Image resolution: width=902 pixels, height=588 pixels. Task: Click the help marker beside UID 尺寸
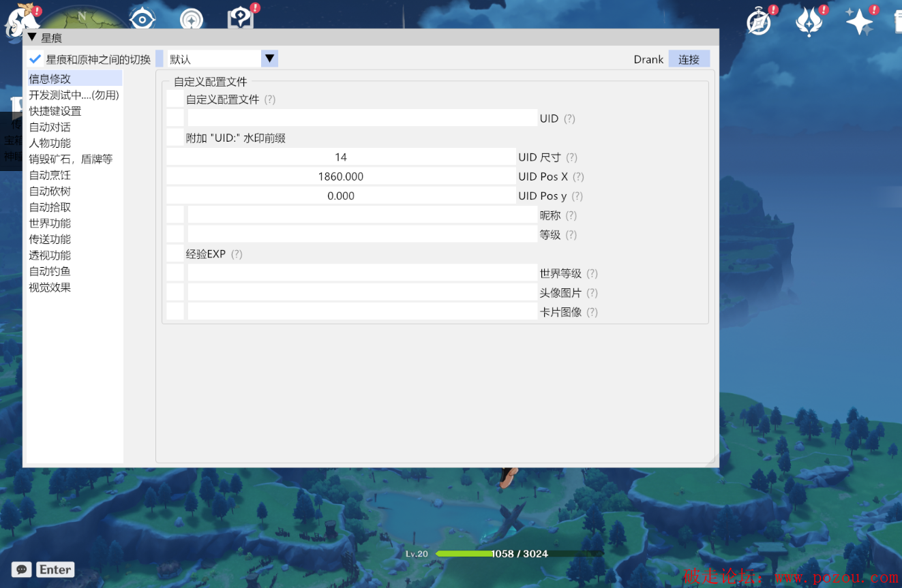[571, 157]
